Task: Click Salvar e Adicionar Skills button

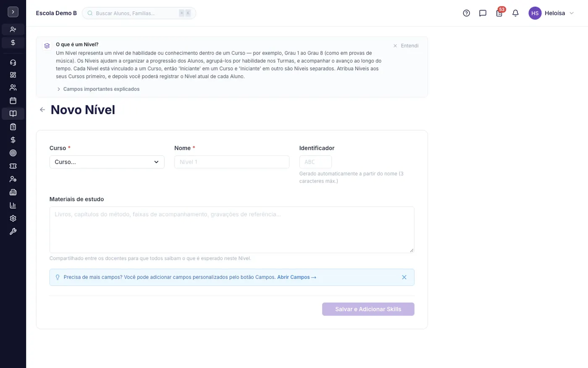Action: [x=368, y=309]
